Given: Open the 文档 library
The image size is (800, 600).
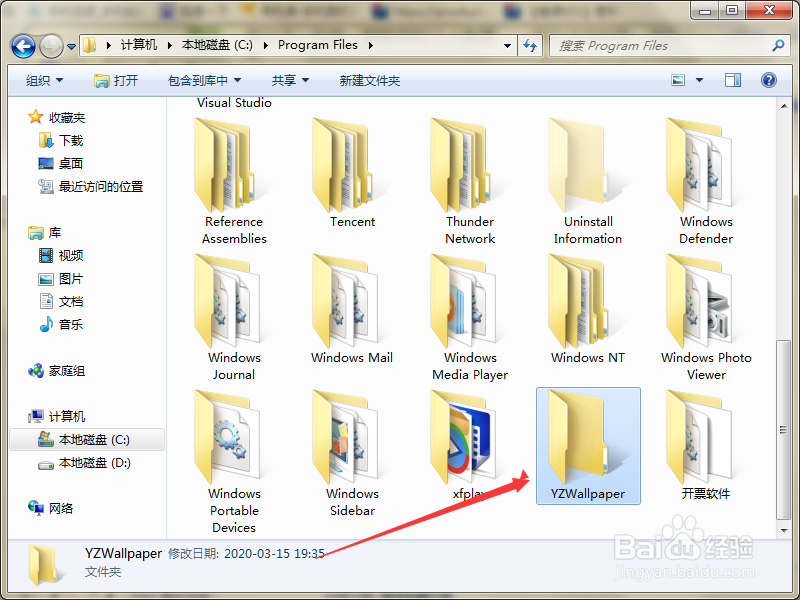Looking at the screenshot, I should pyautogui.click(x=61, y=302).
